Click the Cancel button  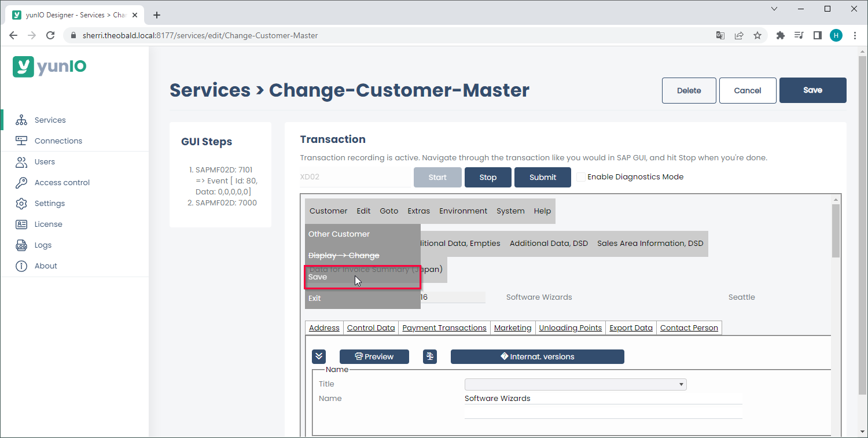[x=748, y=90]
